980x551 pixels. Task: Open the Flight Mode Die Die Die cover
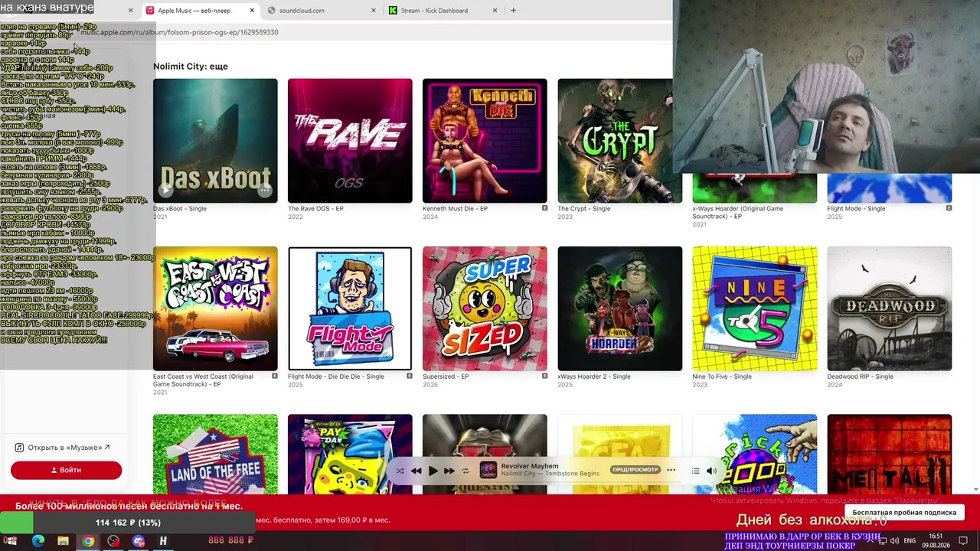(350, 308)
